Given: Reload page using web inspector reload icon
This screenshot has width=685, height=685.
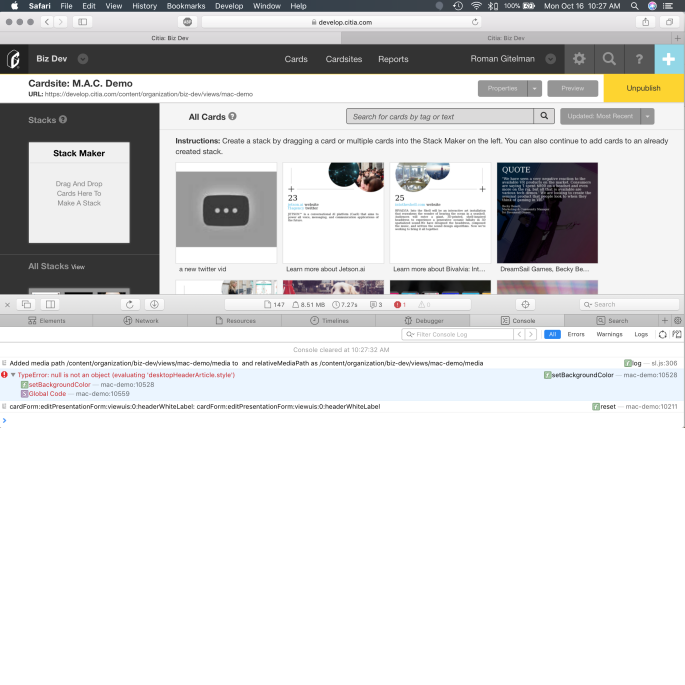Looking at the screenshot, I should [x=129, y=304].
